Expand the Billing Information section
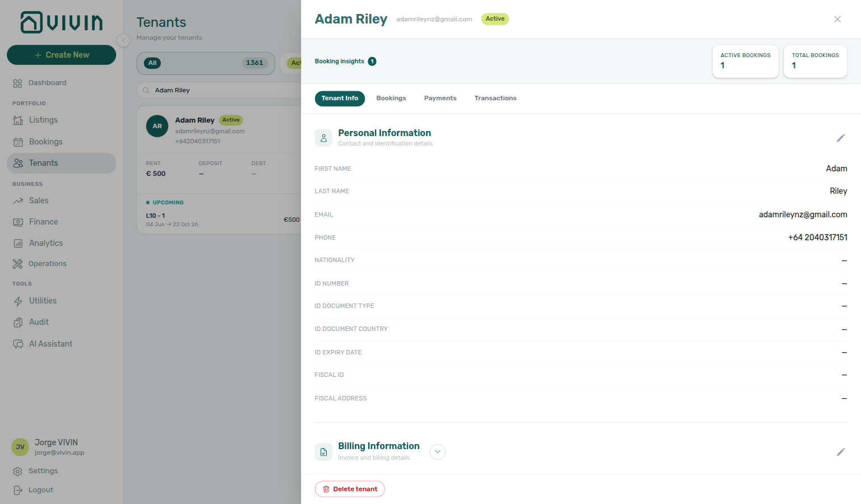This screenshot has width=861, height=504. tap(438, 452)
